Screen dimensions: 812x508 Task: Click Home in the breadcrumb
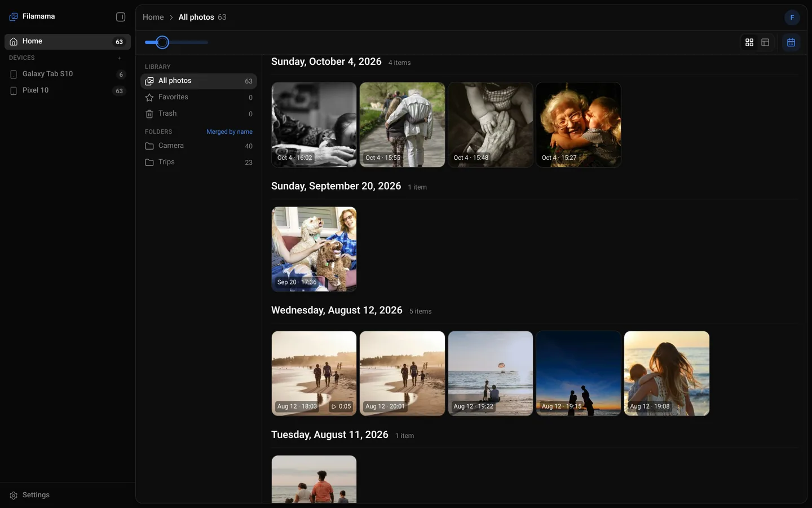(x=153, y=17)
